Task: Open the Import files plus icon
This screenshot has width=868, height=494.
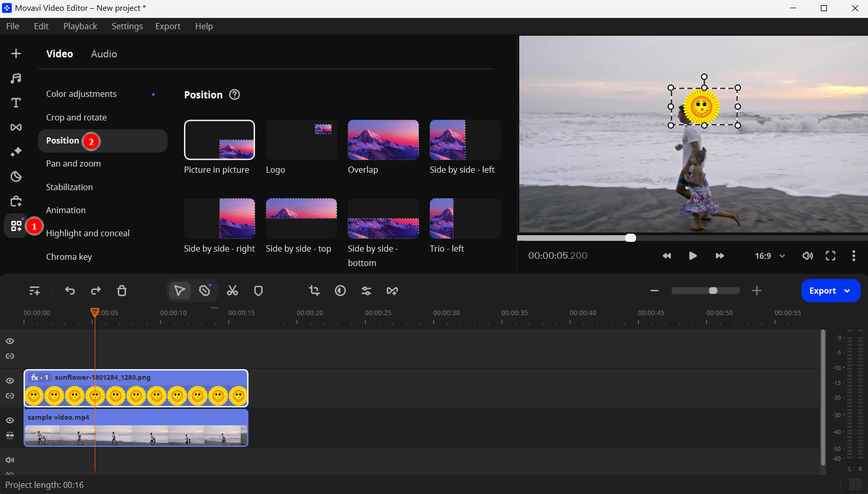Action: coord(16,54)
